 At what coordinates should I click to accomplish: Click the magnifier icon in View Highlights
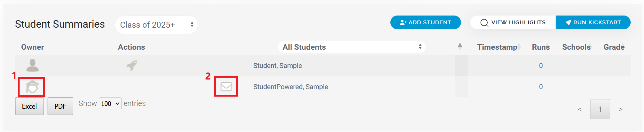[x=484, y=23]
